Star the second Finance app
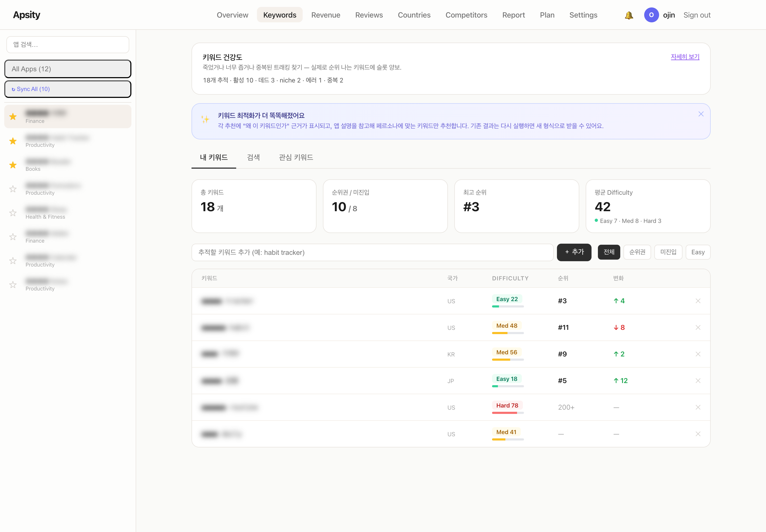The width and height of the screenshot is (766, 532). 13,237
